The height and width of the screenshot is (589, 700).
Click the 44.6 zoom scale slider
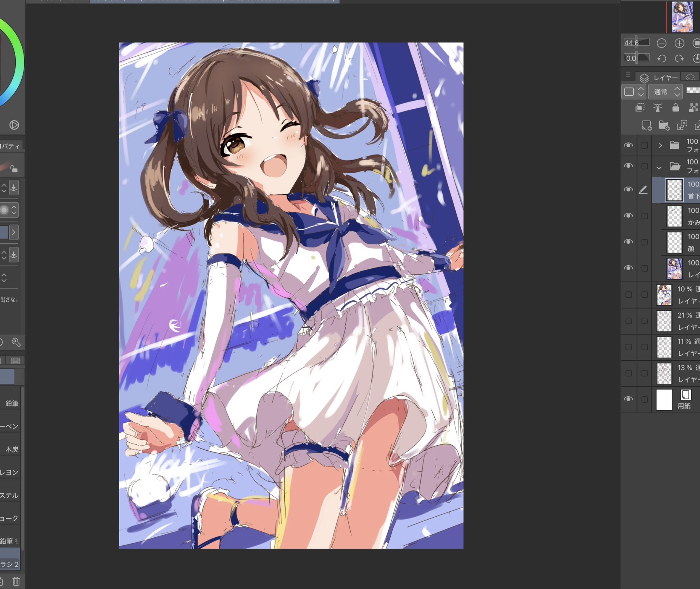pyautogui.click(x=636, y=43)
